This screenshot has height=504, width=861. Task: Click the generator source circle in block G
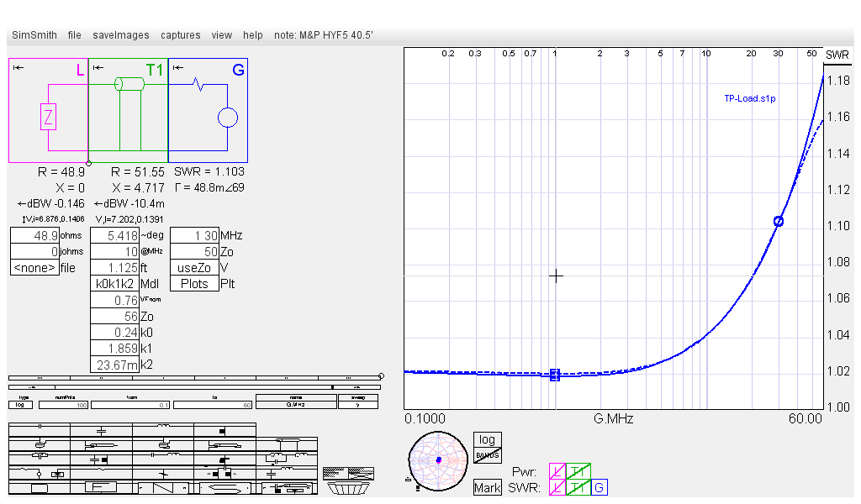tap(227, 118)
